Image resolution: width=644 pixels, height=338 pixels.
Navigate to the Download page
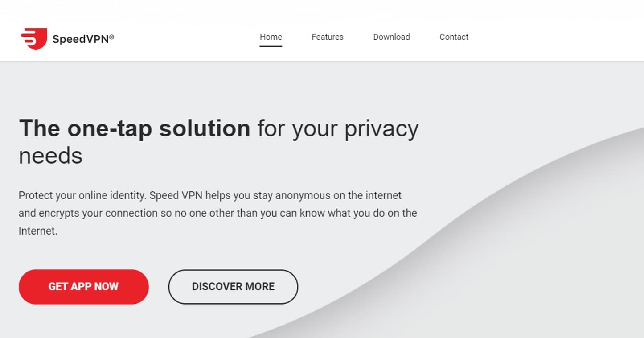391,37
